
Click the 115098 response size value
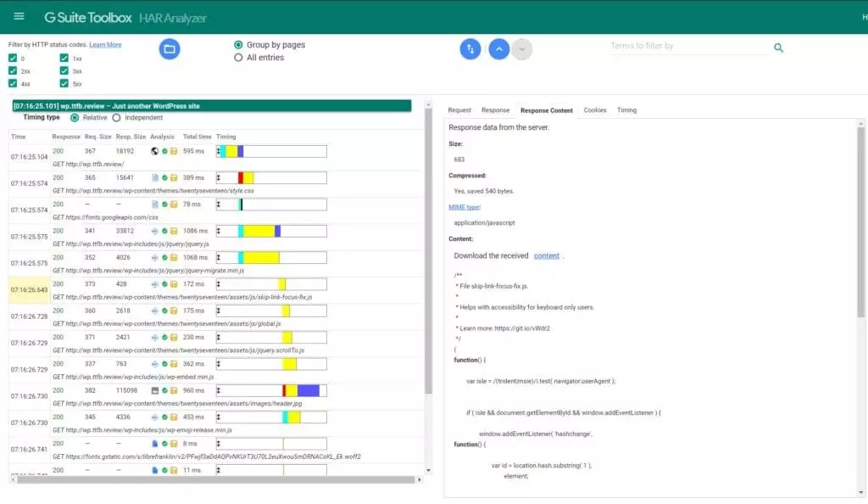click(126, 390)
